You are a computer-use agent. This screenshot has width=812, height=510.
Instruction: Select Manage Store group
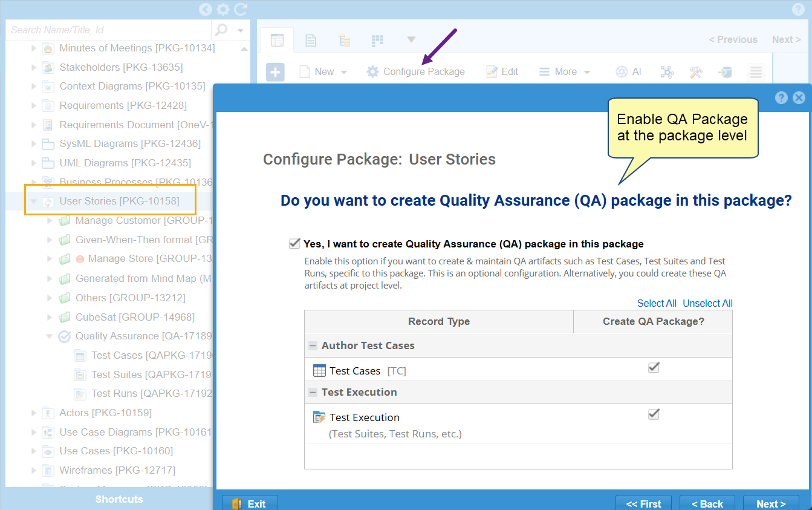pyautogui.click(x=151, y=259)
